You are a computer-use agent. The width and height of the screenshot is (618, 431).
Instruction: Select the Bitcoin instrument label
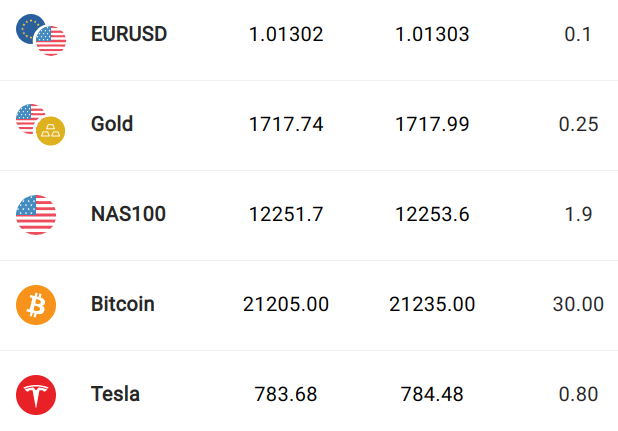123,304
